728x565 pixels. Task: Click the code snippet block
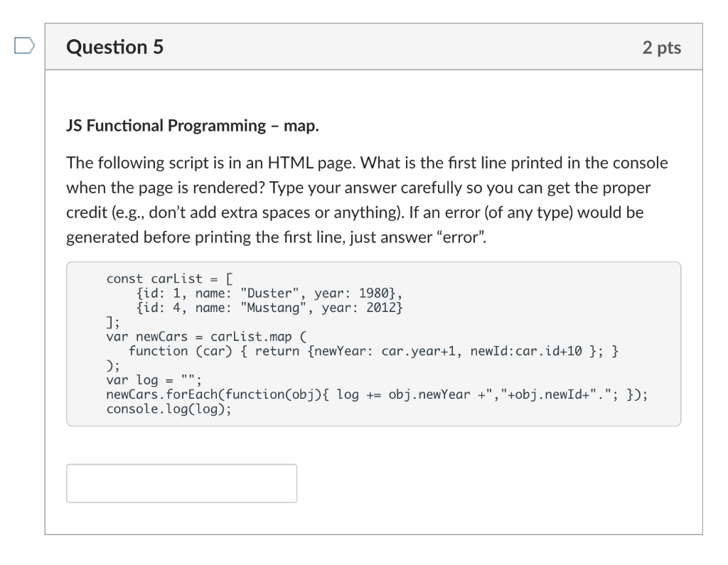(x=373, y=344)
